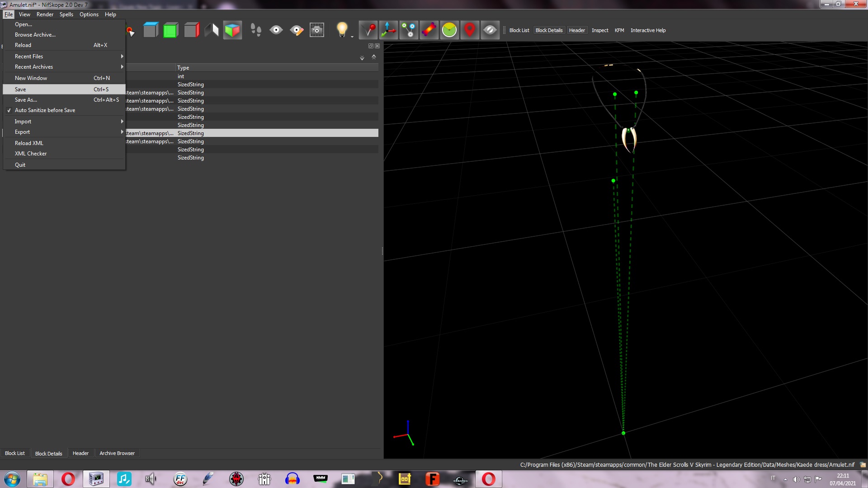Click the screenshot camera icon
868x488 pixels.
[317, 30]
